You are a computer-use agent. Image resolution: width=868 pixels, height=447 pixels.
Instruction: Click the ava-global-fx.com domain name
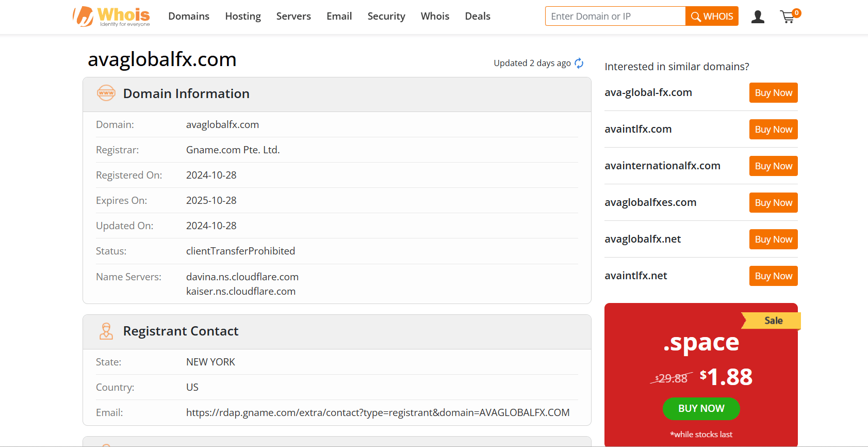point(648,92)
